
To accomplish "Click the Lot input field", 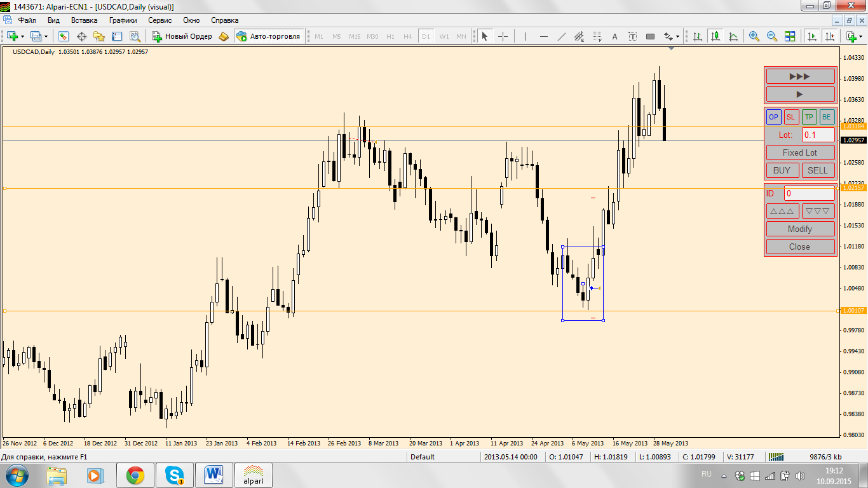I will click(x=818, y=135).
